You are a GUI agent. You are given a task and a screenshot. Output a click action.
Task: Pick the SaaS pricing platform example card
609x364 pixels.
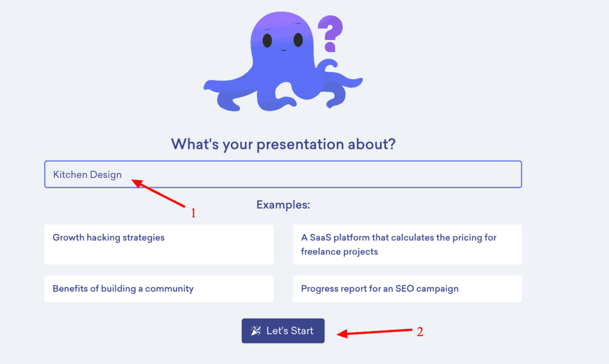[x=407, y=244]
